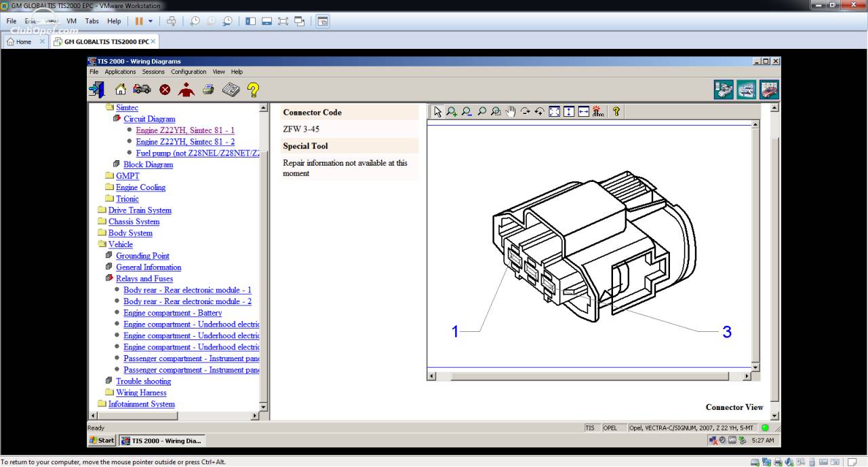Activate the hand pan tool
868x467 pixels.
[x=511, y=112]
